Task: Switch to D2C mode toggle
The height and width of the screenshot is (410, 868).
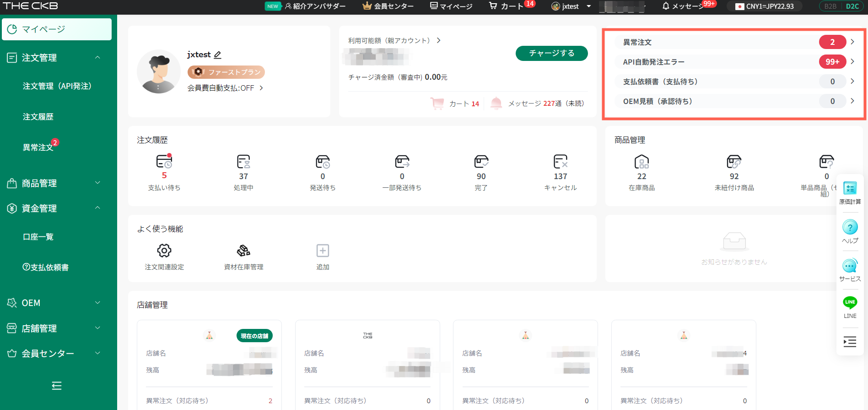Action: (852, 6)
